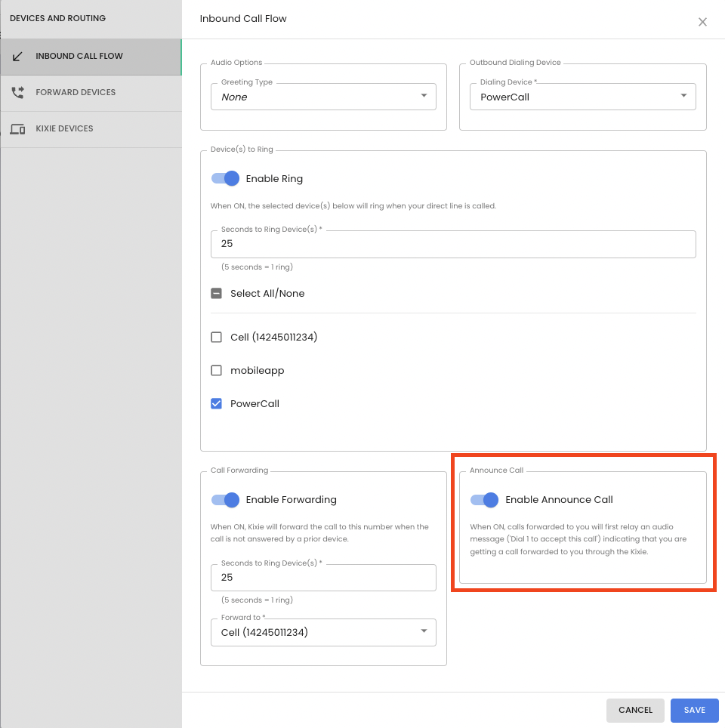Open the Forward to dropdown
Viewport: 725px width, 728px height.
pyautogui.click(x=323, y=632)
